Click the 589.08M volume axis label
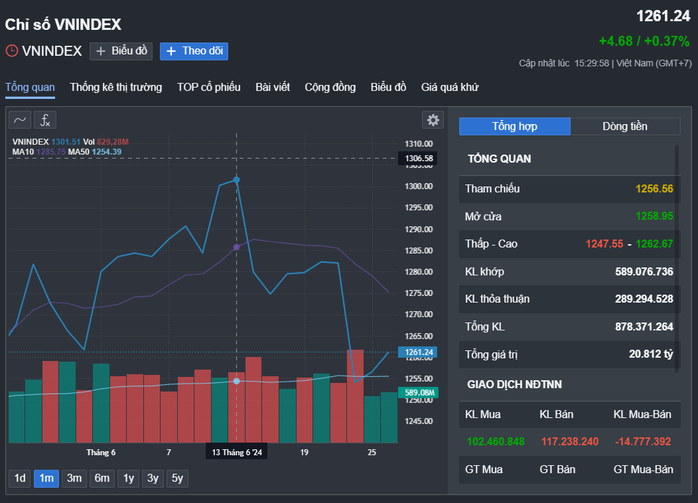Viewport: 698px width, 503px height. [x=418, y=392]
